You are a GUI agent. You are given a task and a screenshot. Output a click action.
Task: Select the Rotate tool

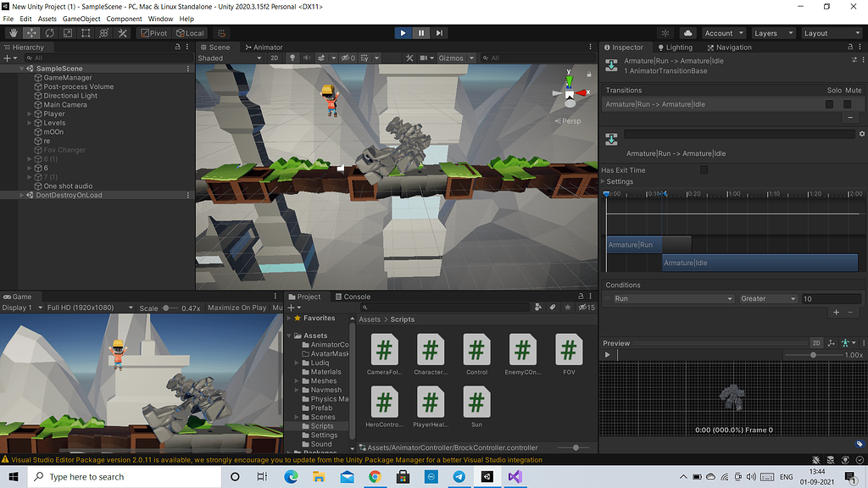click(x=48, y=32)
